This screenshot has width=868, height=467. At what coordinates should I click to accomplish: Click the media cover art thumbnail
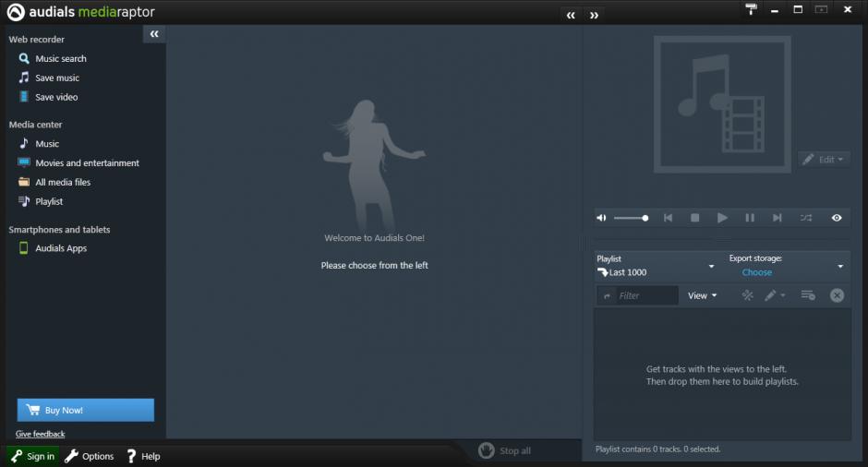722,104
